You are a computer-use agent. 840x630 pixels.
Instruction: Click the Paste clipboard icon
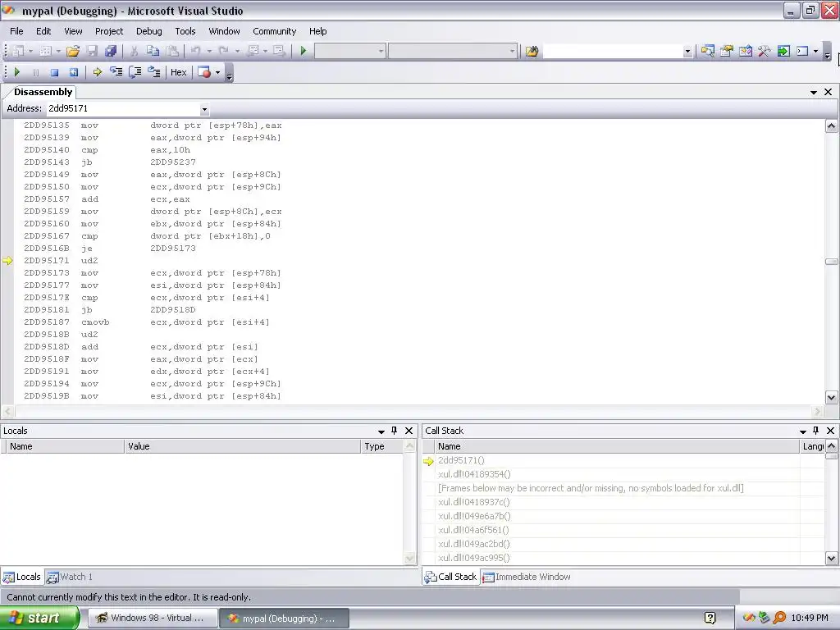[172, 51]
